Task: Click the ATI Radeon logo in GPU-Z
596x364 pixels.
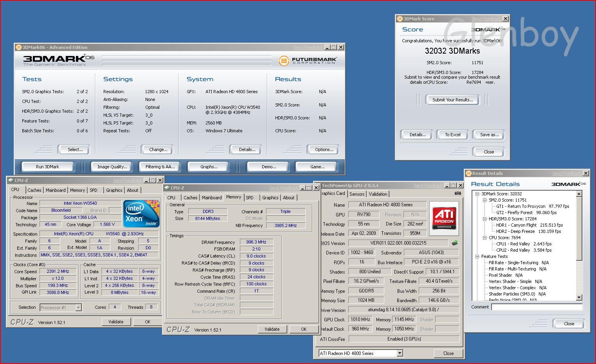Action: 444,218
